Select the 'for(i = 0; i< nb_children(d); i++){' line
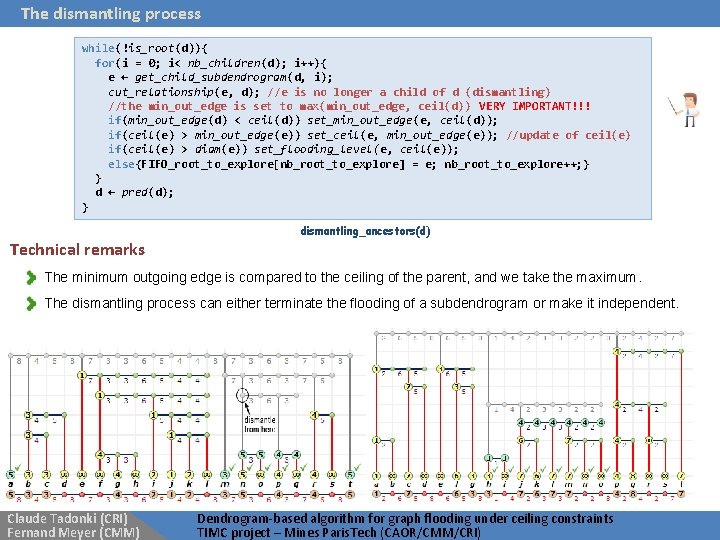Screen dimensions: 720x540 pyautogui.click(x=211, y=63)
